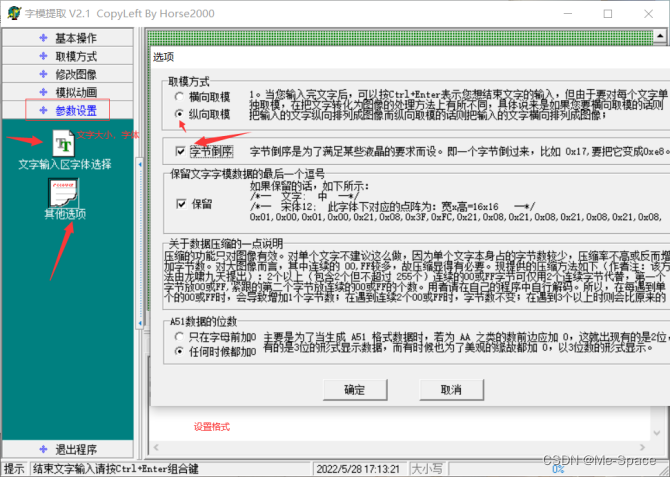
Task: Click the 选项 dialog title
Action: pos(163,57)
